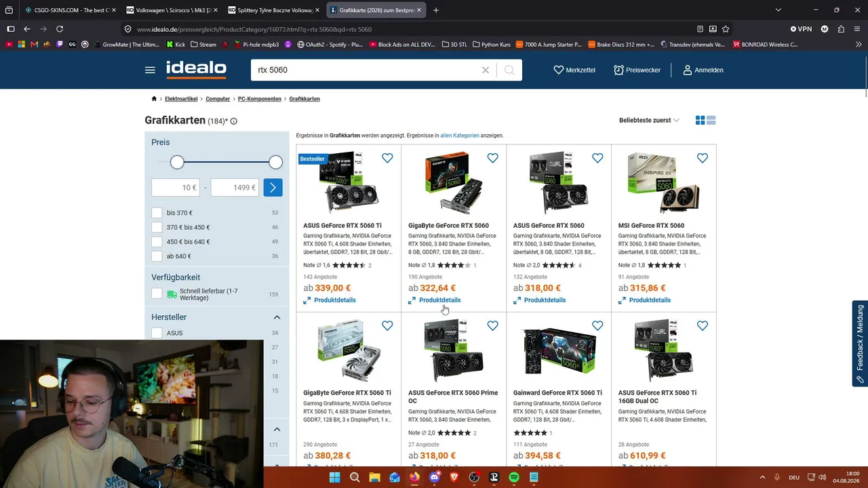Image resolution: width=868 pixels, height=488 pixels.
Task: Open Elektroartikel breadcrumb link
Action: pos(181,99)
